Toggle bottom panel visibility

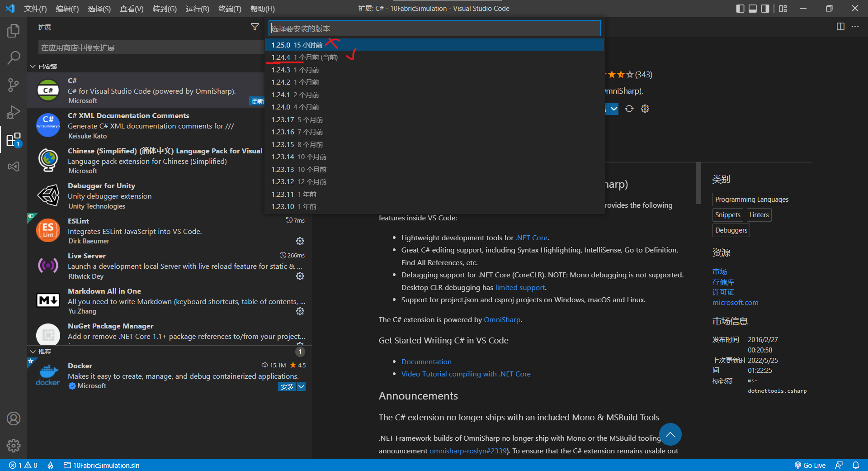pyautogui.click(x=753, y=9)
